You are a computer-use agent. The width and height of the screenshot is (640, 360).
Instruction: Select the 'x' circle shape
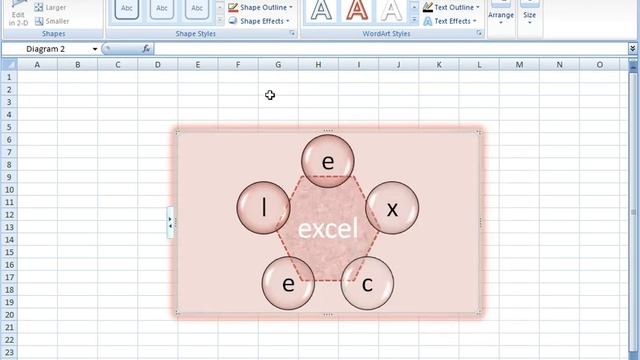(x=392, y=208)
